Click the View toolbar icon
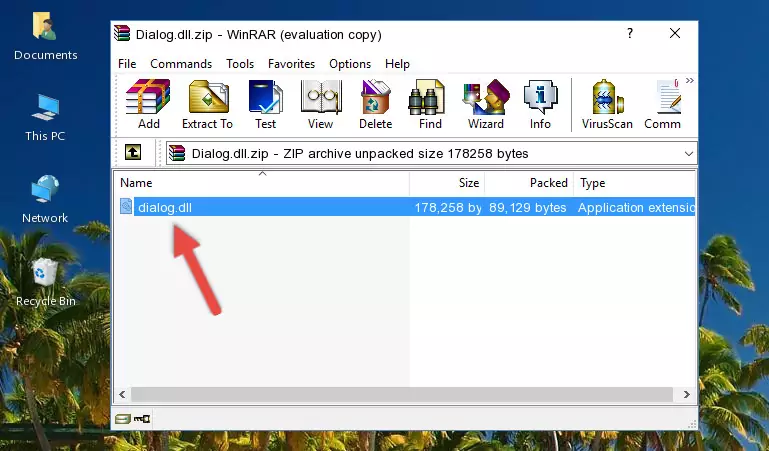 321,104
